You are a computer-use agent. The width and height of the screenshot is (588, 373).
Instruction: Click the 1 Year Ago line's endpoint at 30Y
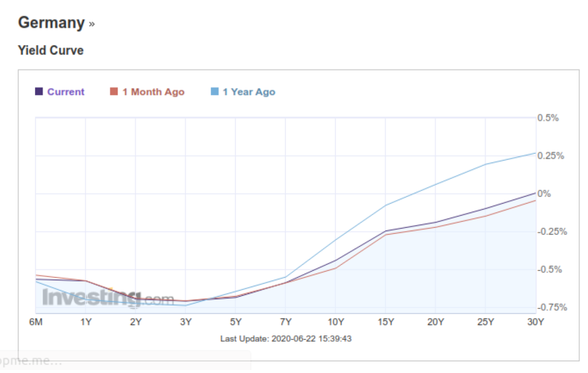[x=535, y=153]
